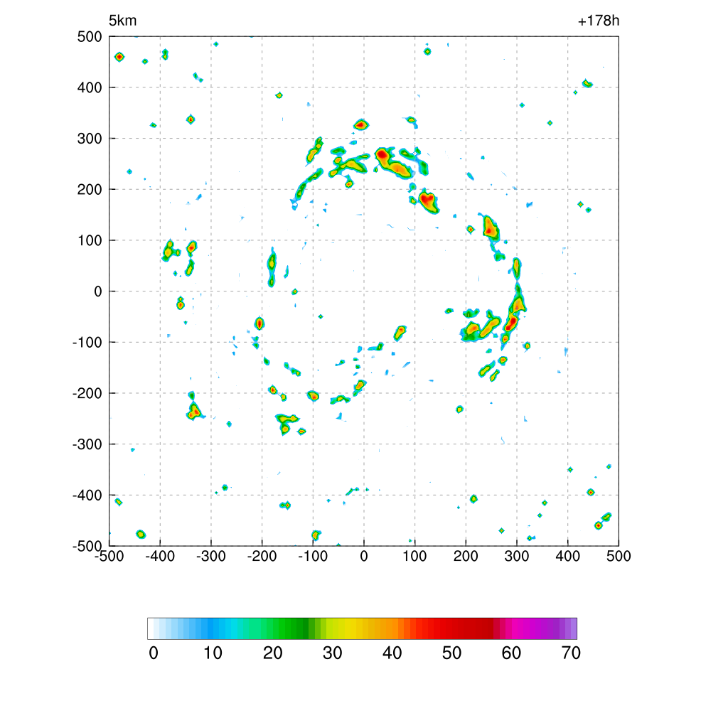Pick the colorbar label 50

pos(451,653)
